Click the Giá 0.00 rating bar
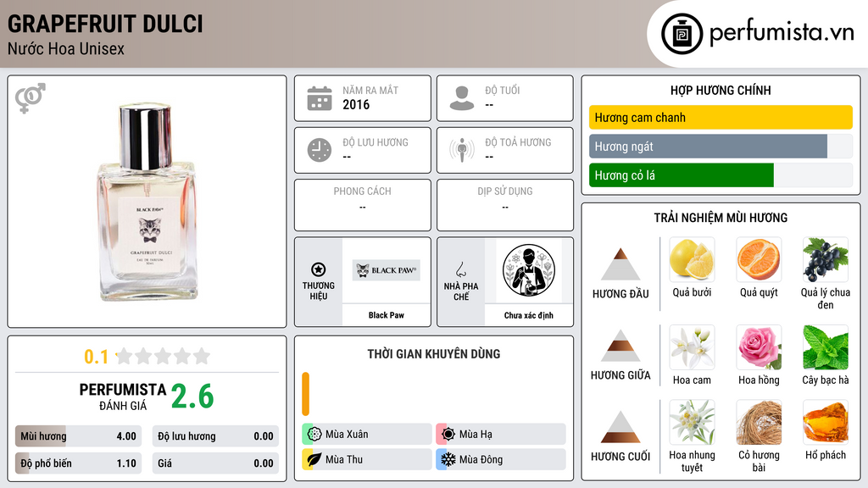This screenshot has width=868, height=488. 215,463
